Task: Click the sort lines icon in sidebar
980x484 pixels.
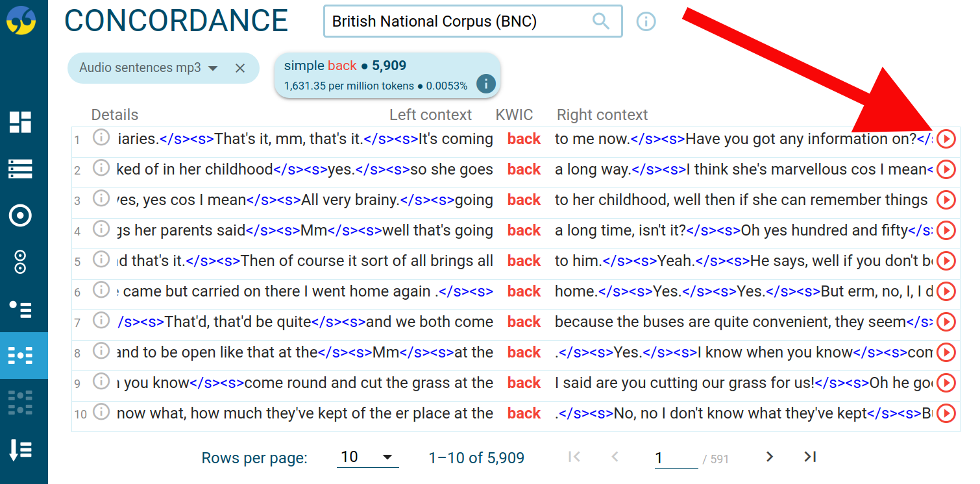Action: [x=20, y=449]
